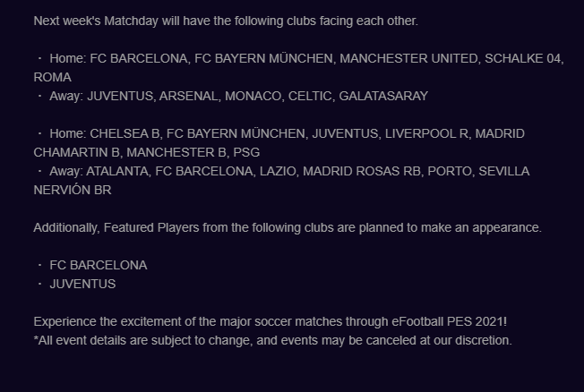Click the "Next week's Matchday" intro sentence
This screenshot has width=584, height=392.
point(225,21)
